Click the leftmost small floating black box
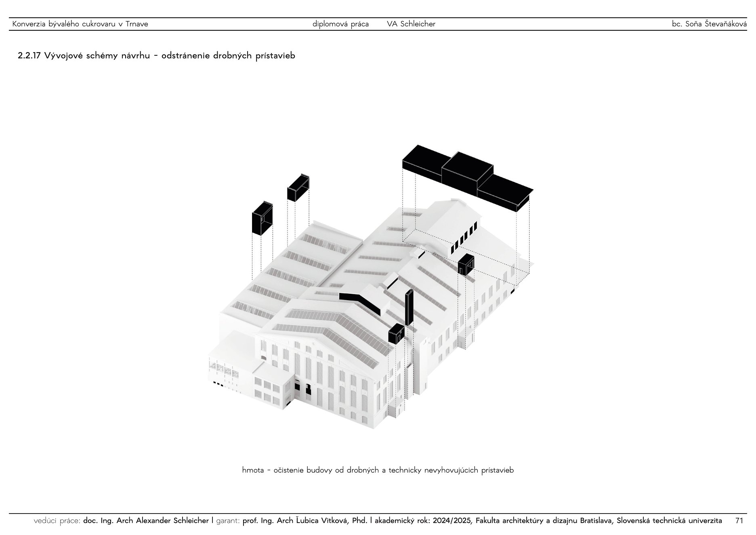 pos(262,218)
